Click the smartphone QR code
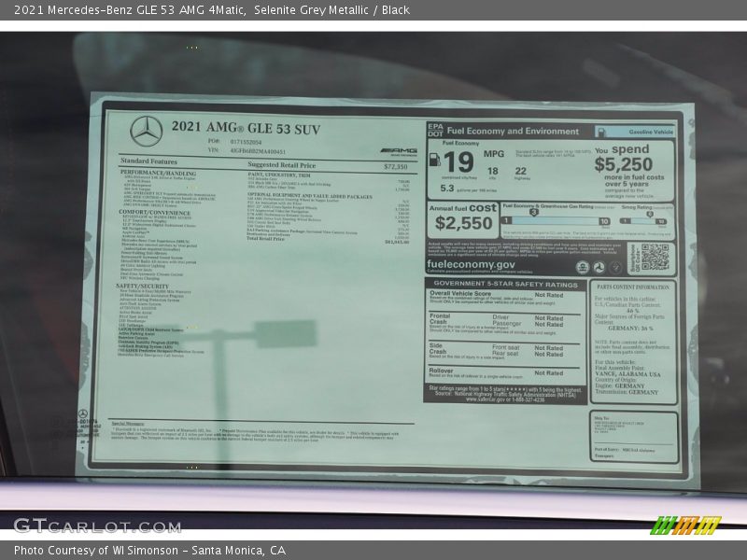 pos(655,258)
